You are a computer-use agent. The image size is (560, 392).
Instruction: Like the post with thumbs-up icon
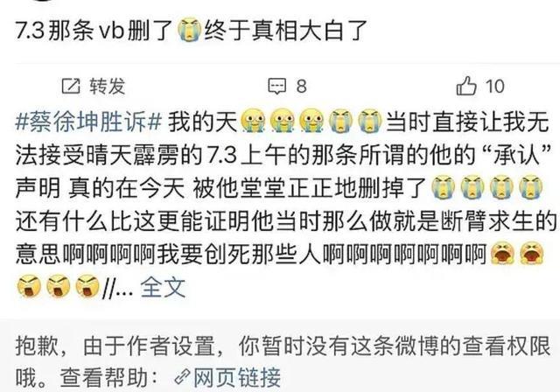466,86
